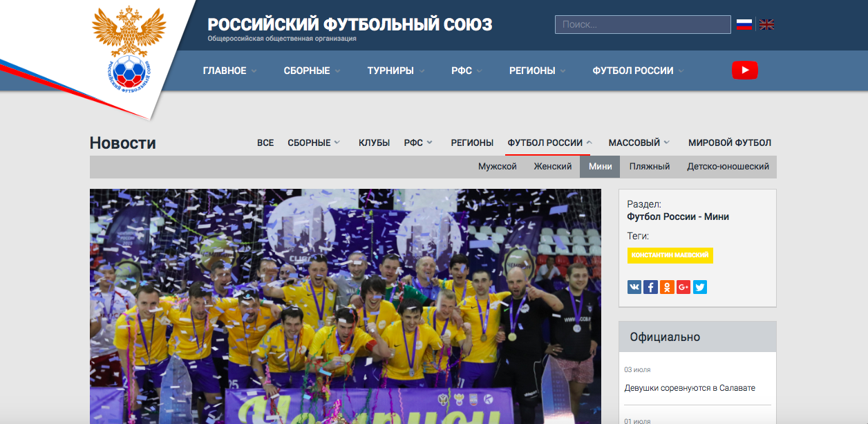Show ВСЕ news category
The width and height of the screenshot is (868, 424).
pyautogui.click(x=265, y=142)
